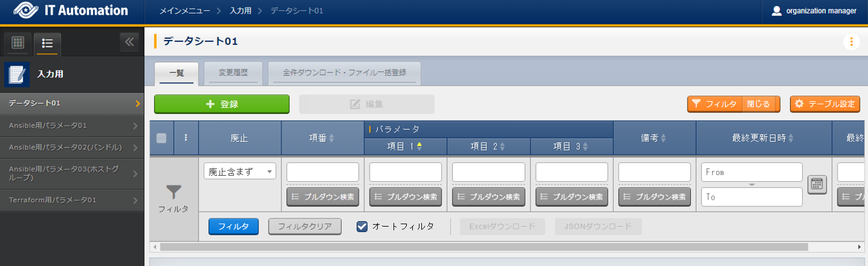Focus the To date input field
Image resolution: width=868 pixels, height=266 pixels.
point(752,197)
